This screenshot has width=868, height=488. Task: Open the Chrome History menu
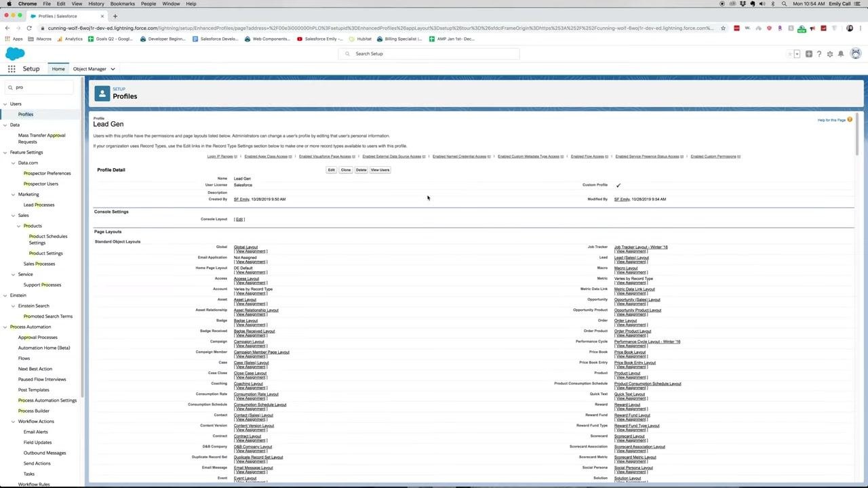[x=96, y=3]
